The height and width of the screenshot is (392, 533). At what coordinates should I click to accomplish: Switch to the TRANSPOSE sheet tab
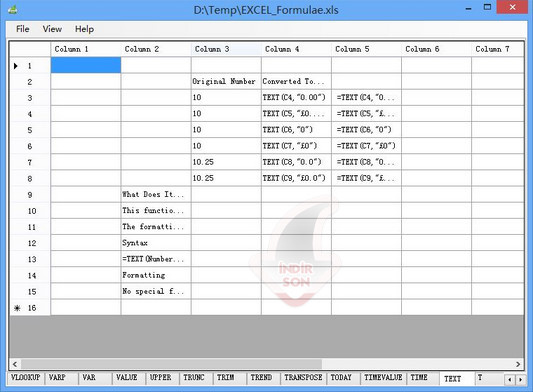[303, 378]
